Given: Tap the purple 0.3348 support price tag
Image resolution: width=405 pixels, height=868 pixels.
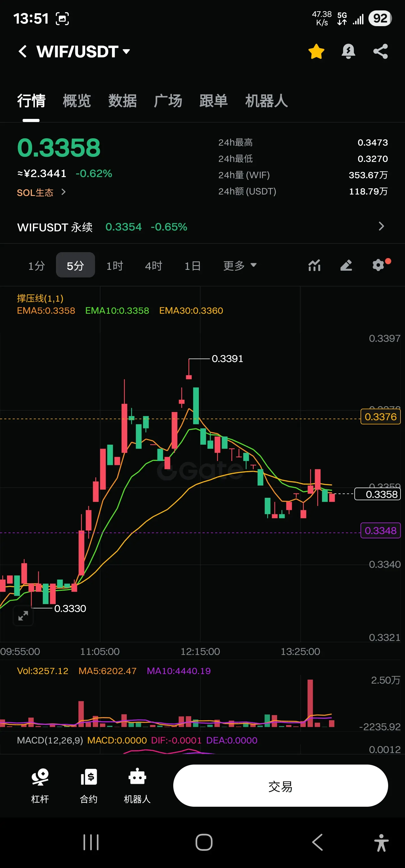Looking at the screenshot, I should click(x=380, y=531).
